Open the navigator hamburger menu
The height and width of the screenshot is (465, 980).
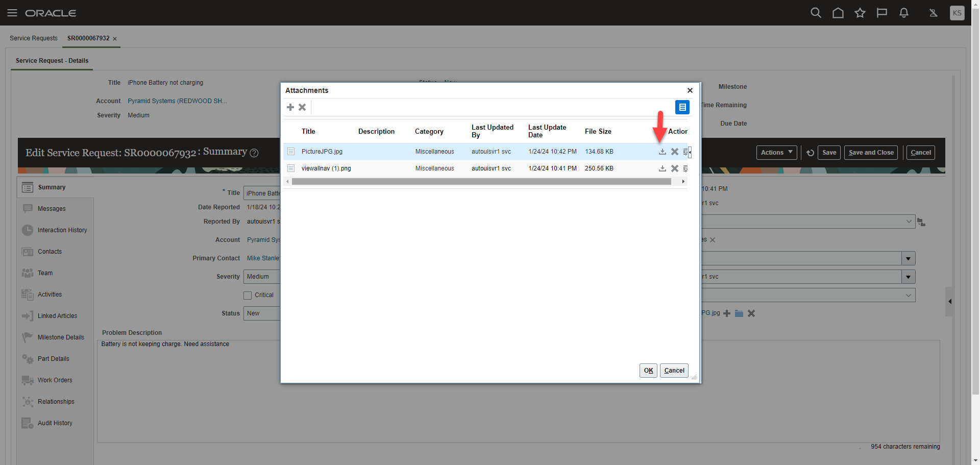[x=12, y=13]
